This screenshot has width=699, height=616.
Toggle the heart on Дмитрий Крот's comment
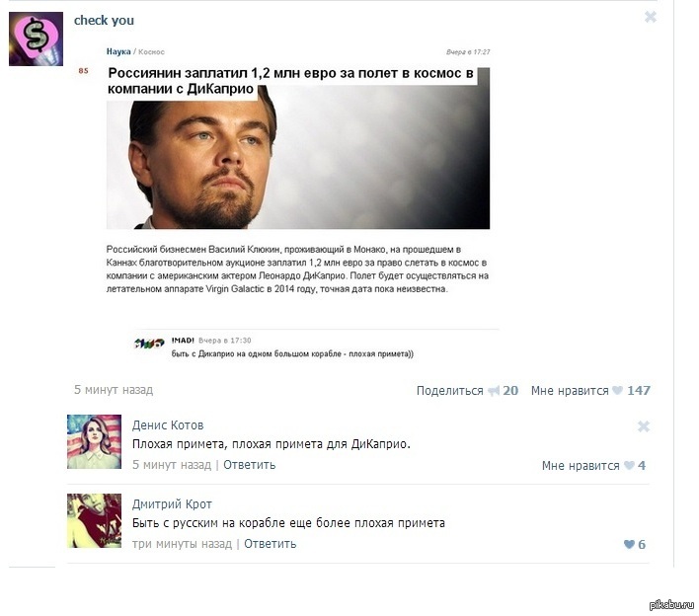pyautogui.click(x=629, y=544)
